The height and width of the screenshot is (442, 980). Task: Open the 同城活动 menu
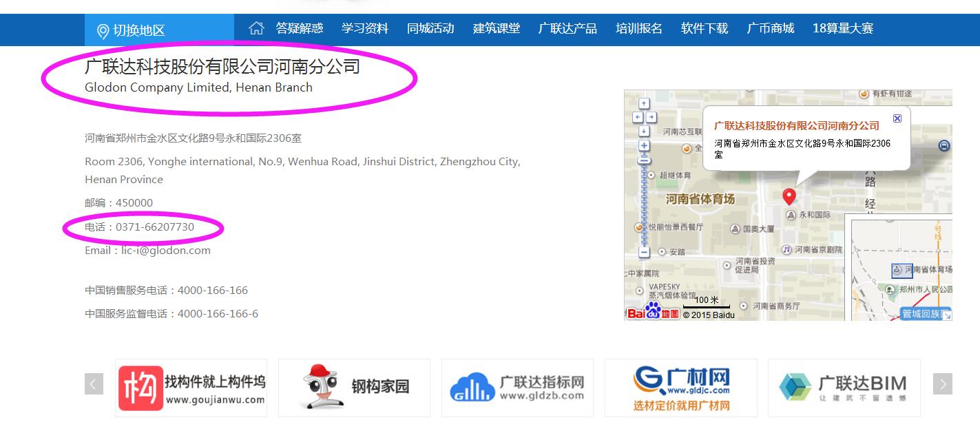click(x=430, y=28)
